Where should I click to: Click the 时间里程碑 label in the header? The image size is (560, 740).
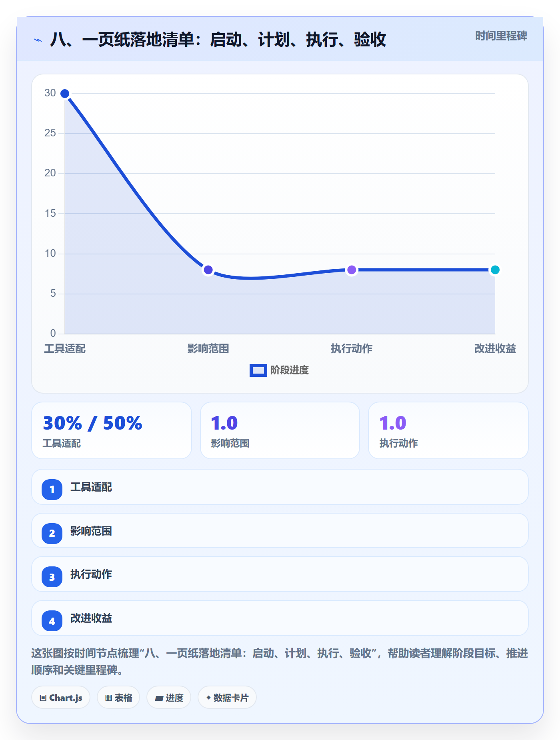click(501, 36)
